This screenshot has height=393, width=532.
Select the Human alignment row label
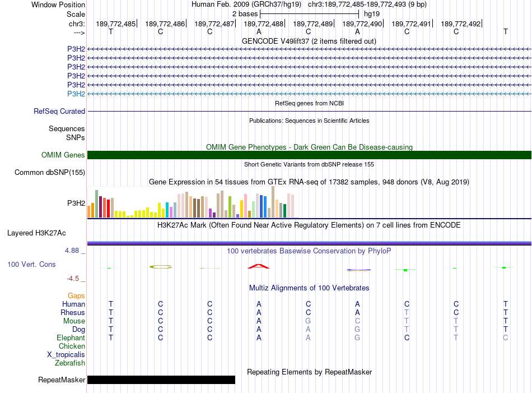tap(73, 304)
